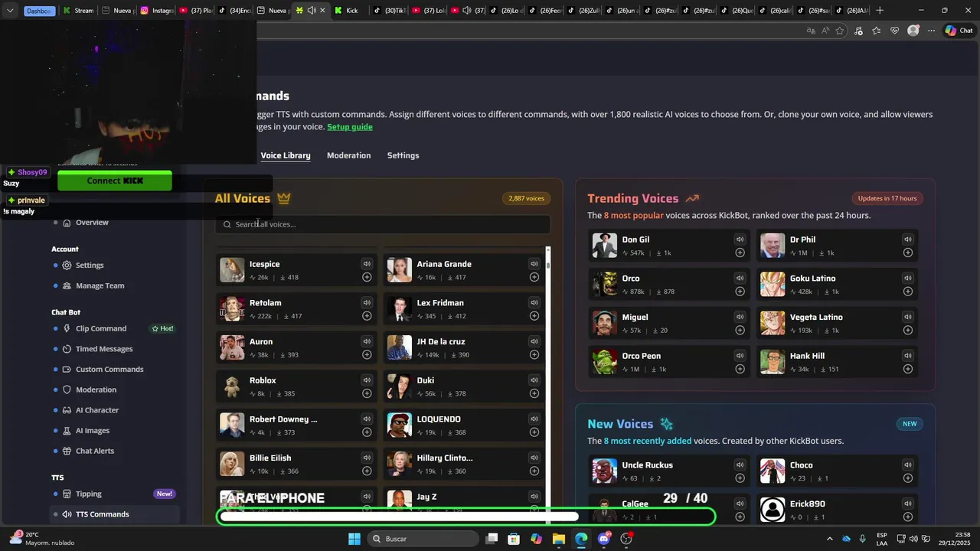Open AI Character in sidebar
980x551 pixels.
[97, 410]
